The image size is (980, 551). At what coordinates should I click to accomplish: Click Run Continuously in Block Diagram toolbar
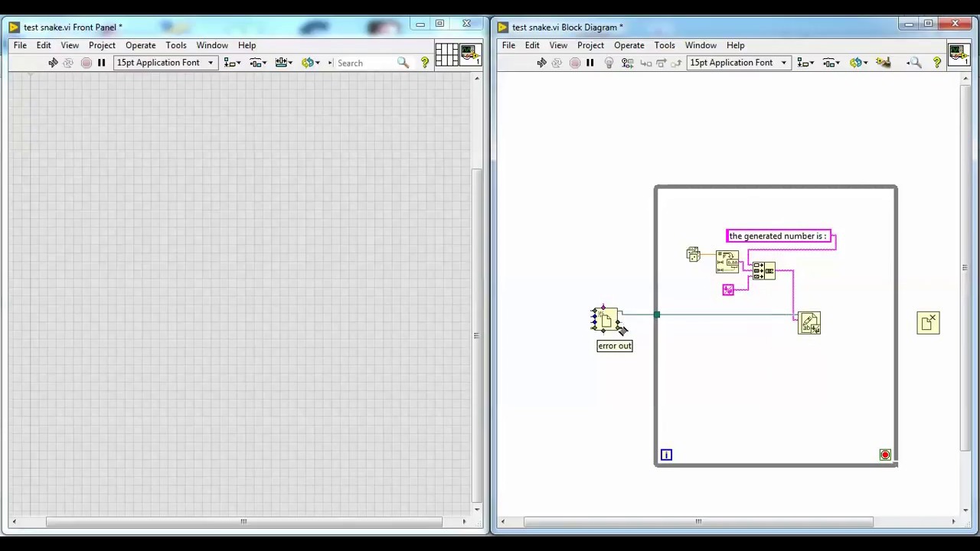coord(557,63)
